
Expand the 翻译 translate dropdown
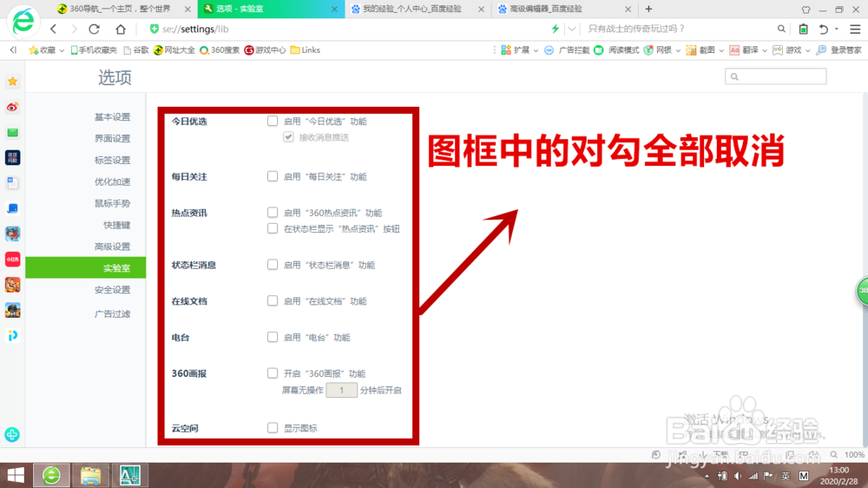pyautogui.click(x=765, y=50)
